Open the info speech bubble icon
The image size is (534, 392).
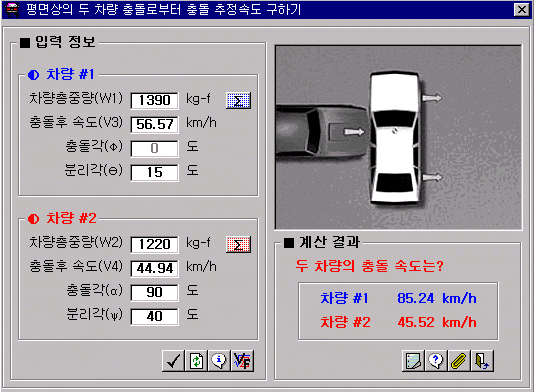(x=219, y=361)
